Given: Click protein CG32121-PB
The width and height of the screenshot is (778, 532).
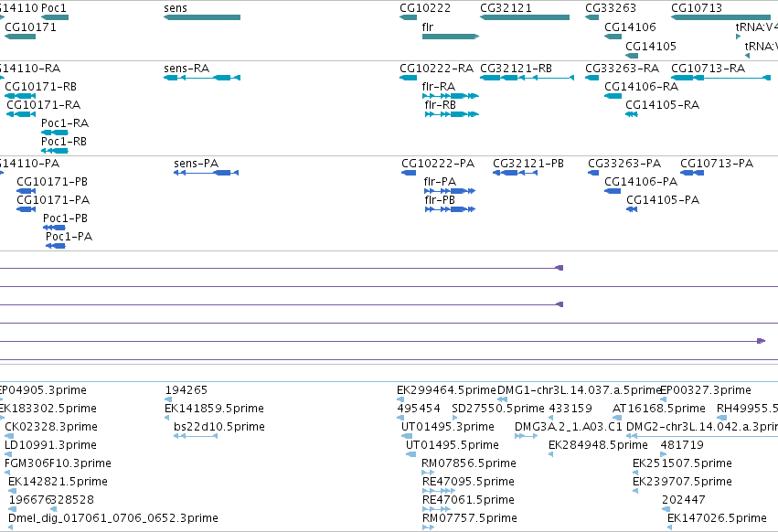Looking at the screenshot, I should 528,164.
